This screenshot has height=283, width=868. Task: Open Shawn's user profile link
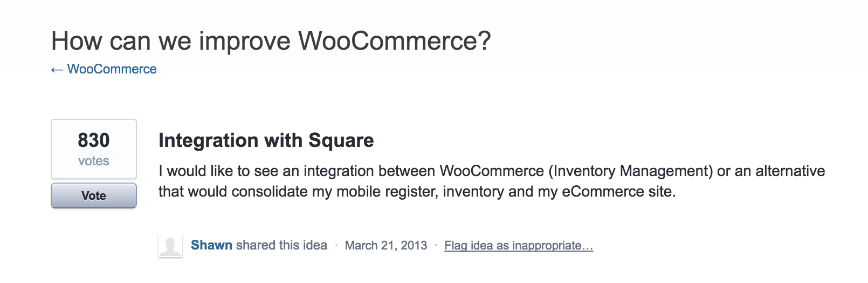tap(211, 245)
